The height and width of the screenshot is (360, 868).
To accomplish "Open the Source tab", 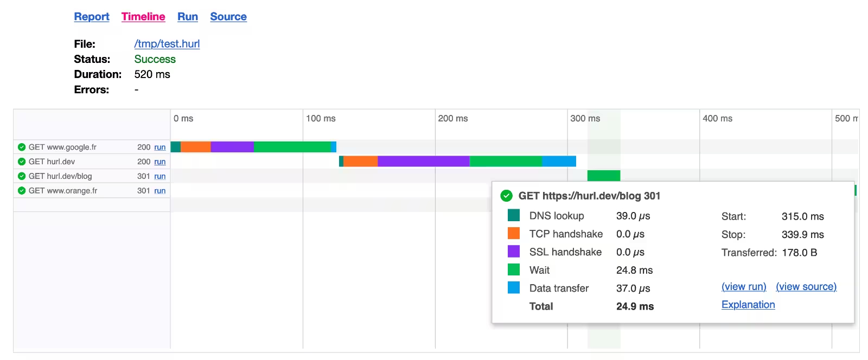I will 228,17.
